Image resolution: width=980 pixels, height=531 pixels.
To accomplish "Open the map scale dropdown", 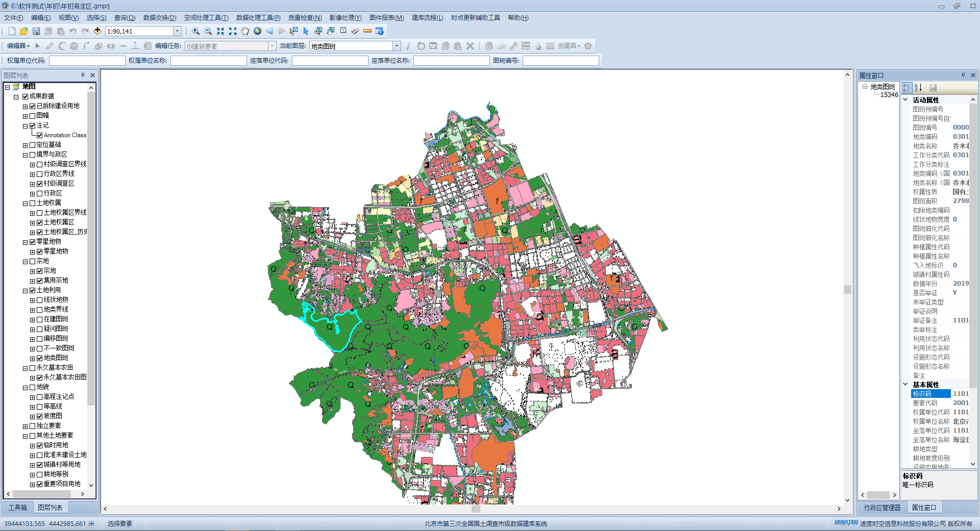I will [x=177, y=31].
